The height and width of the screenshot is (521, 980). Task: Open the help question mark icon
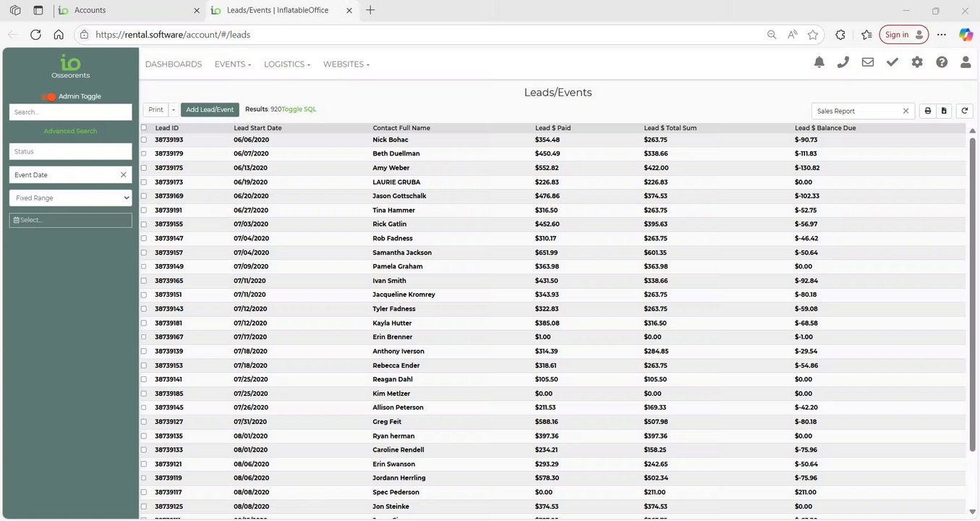(942, 63)
